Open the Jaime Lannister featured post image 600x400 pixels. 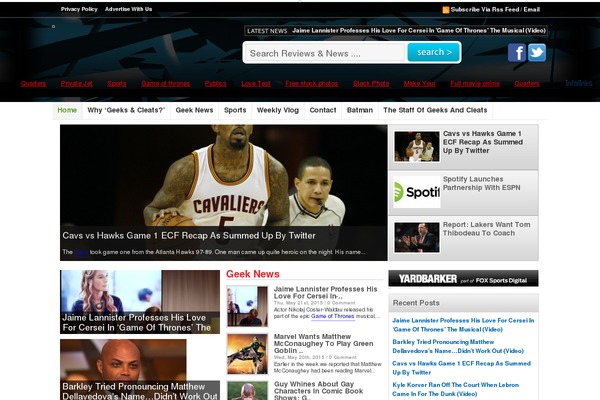pos(140,302)
